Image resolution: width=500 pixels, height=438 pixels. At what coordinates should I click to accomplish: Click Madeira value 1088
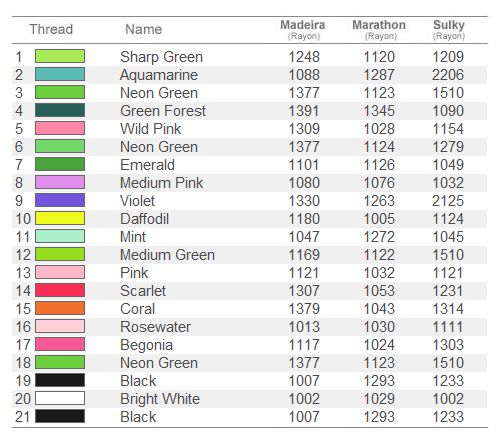pos(304,75)
